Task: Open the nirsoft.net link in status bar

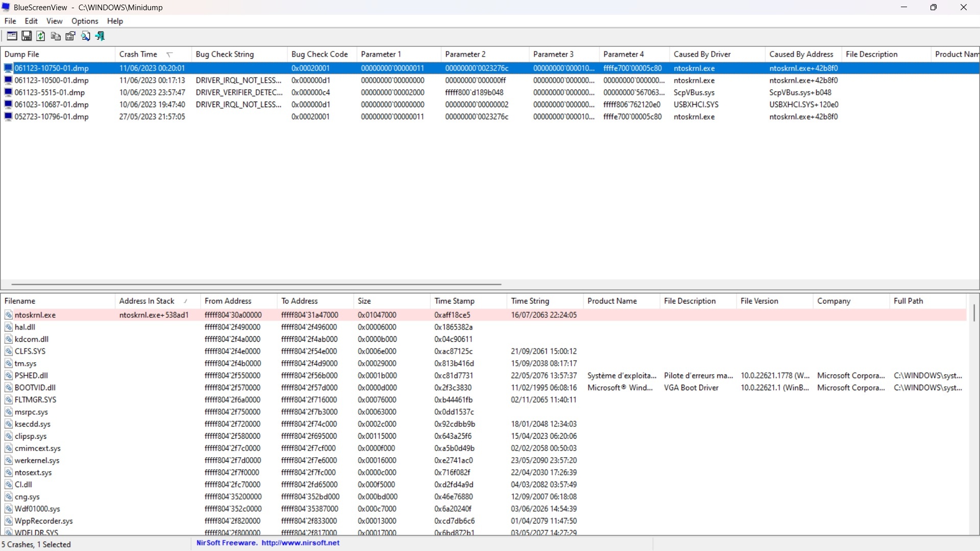Action: tap(301, 543)
